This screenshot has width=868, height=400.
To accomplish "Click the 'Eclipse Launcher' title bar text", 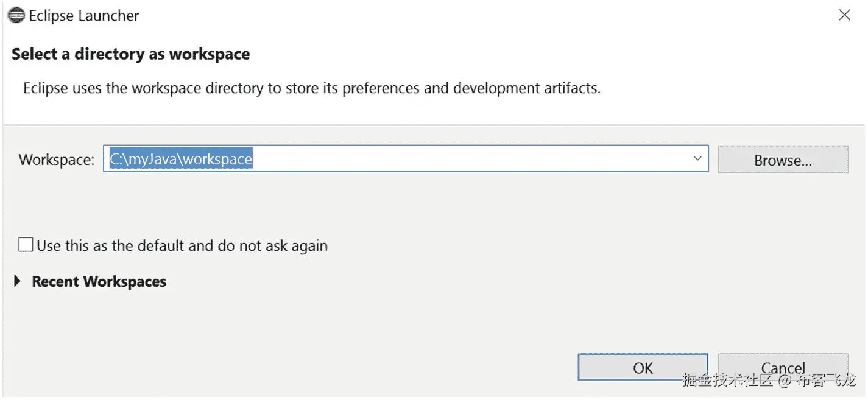I will pyautogui.click(x=84, y=16).
